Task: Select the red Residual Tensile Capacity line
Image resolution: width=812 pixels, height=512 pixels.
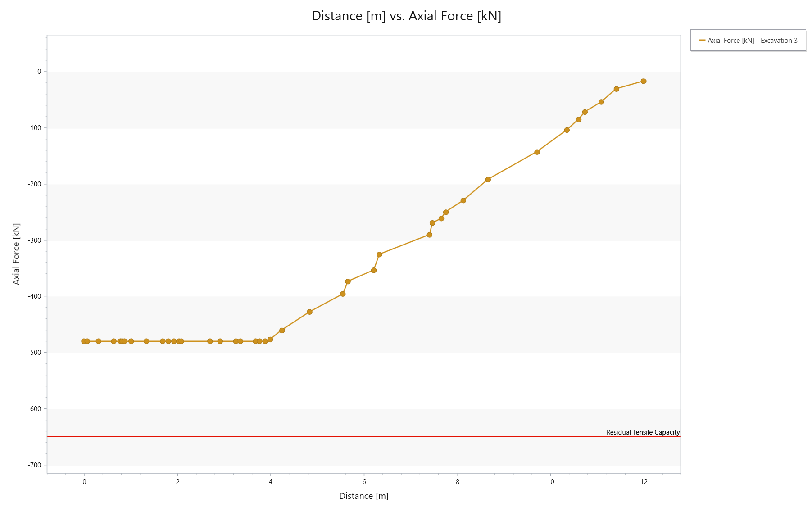Action: pyautogui.click(x=364, y=437)
